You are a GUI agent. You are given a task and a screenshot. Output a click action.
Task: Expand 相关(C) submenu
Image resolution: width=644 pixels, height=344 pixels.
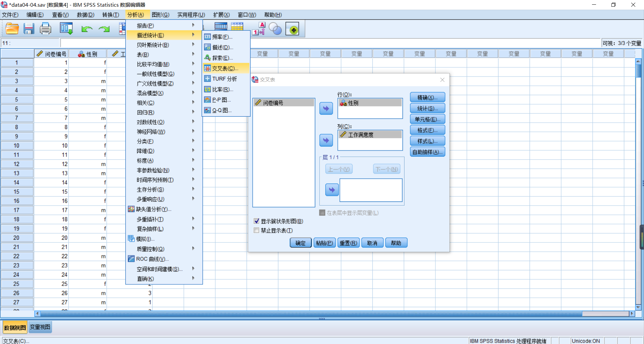pos(164,103)
